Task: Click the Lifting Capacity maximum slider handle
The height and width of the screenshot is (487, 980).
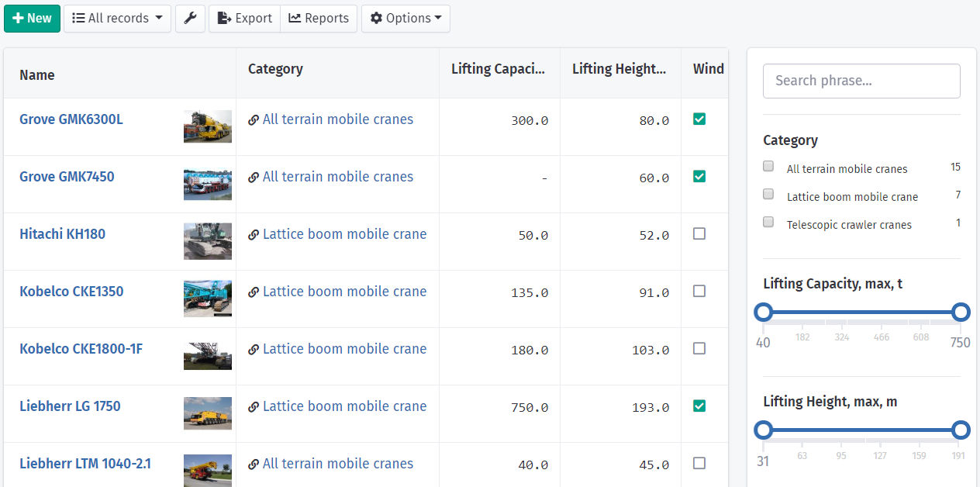Action: click(x=961, y=313)
